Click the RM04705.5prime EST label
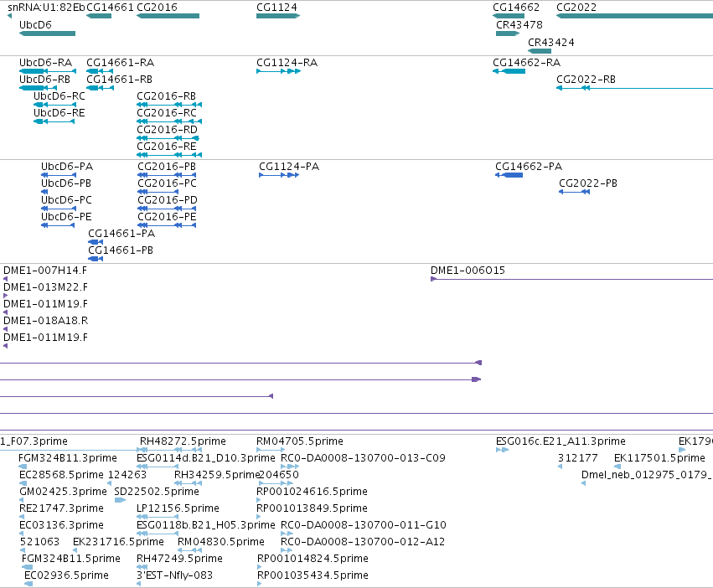This screenshot has width=713, height=588. point(300,441)
